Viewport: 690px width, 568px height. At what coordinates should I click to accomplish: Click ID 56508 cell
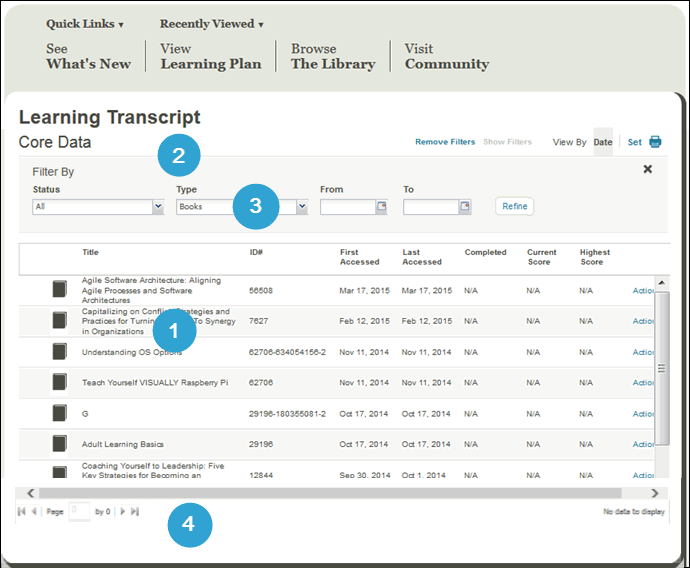(261, 290)
